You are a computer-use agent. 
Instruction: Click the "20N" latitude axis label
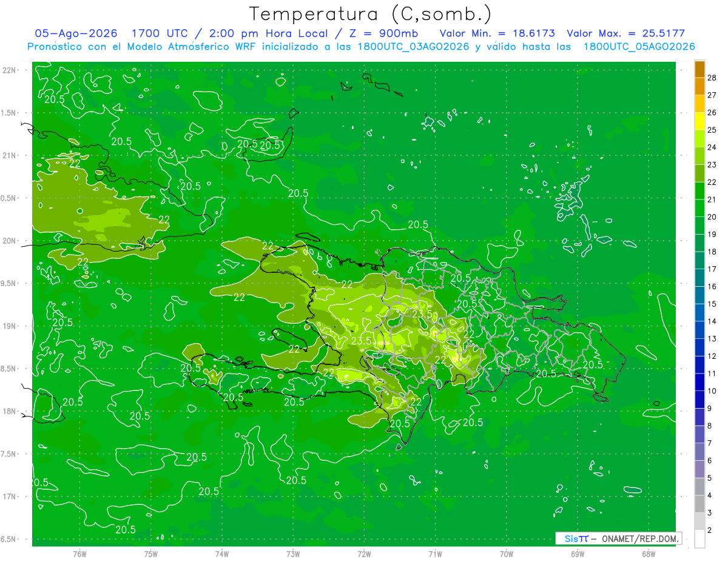point(9,241)
